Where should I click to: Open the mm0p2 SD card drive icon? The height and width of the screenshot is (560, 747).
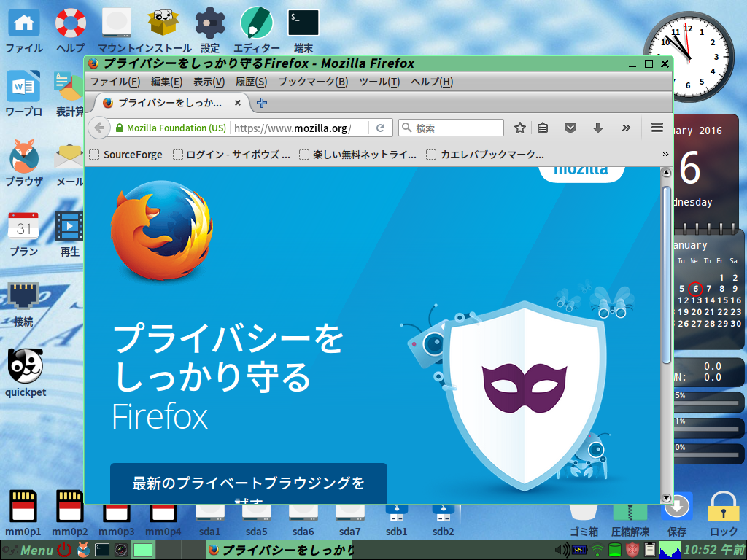70,506
